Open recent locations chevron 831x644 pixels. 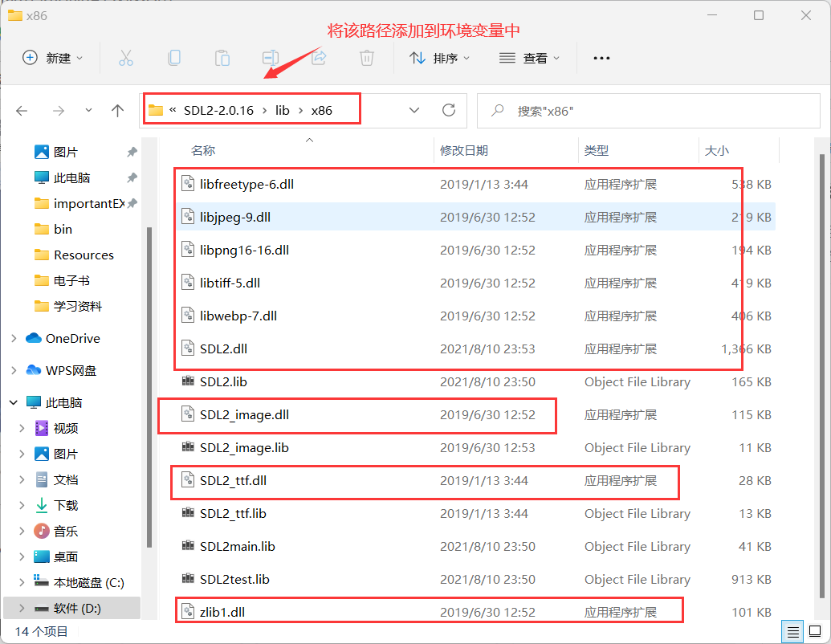[88, 110]
